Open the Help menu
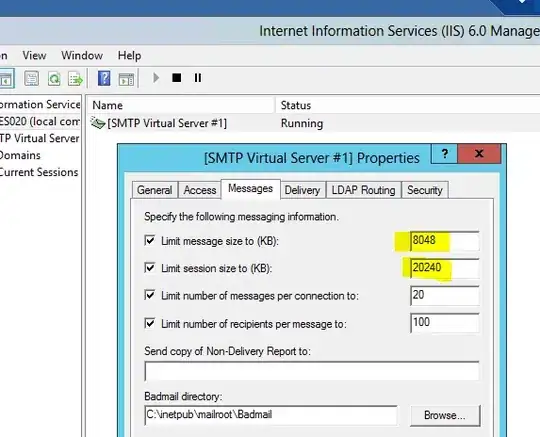 click(x=129, y=55)
